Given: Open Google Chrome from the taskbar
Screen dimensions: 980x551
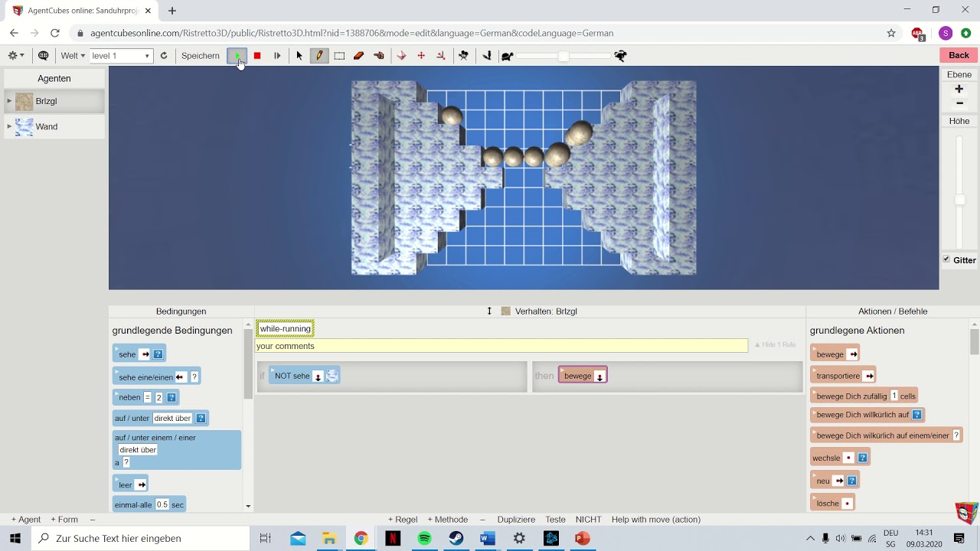Looking at the screenshot, I should 361,538.
